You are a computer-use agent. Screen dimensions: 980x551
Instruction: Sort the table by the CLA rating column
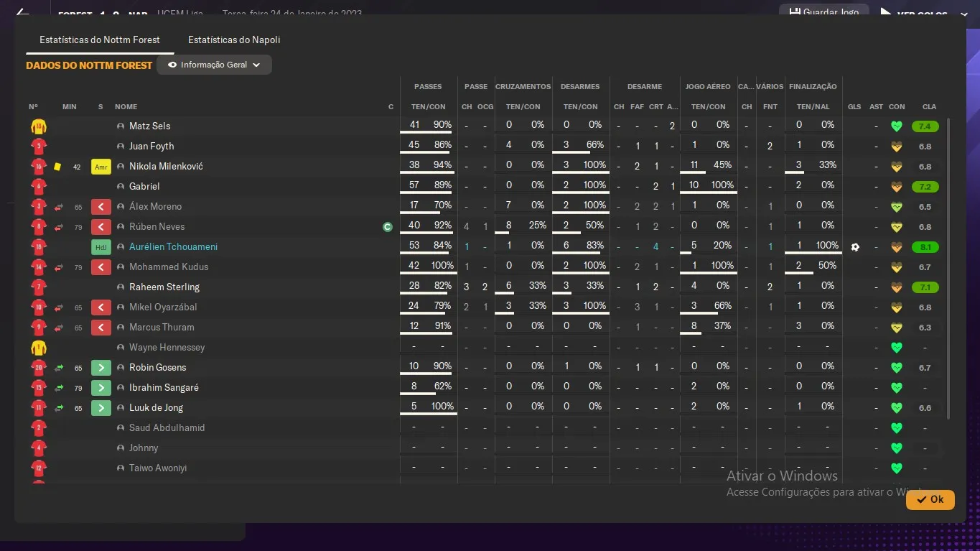click(x=929, y=107)
